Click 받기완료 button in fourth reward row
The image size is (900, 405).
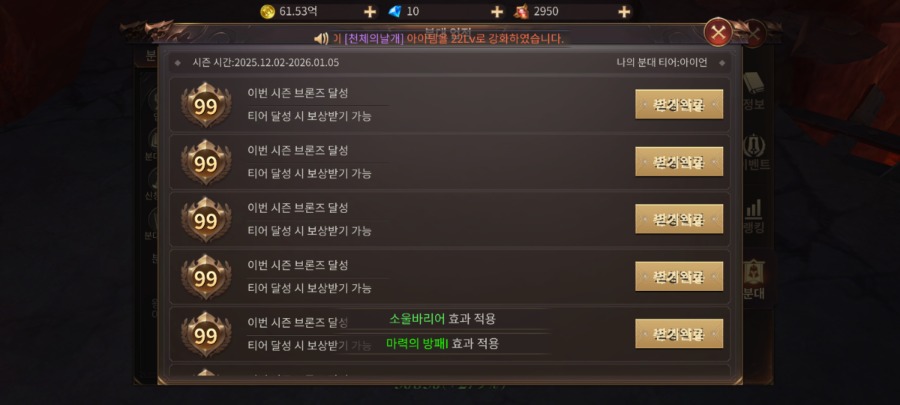pyautogui.click(x=679, y=277)
